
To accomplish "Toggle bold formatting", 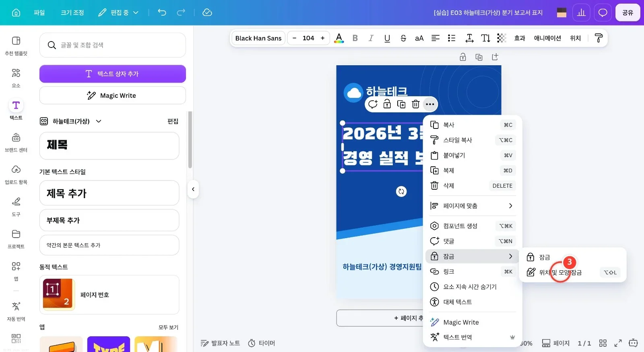I will pos(355,38).
